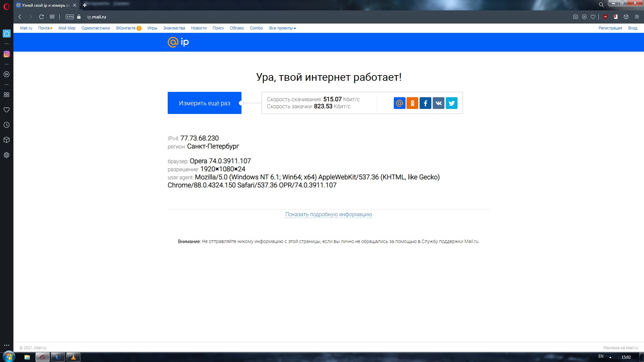Image resolution: width=644 pixels, height=362 pixels.
Task: Show hidden tray icons arrow
Action: coord(610,357)
